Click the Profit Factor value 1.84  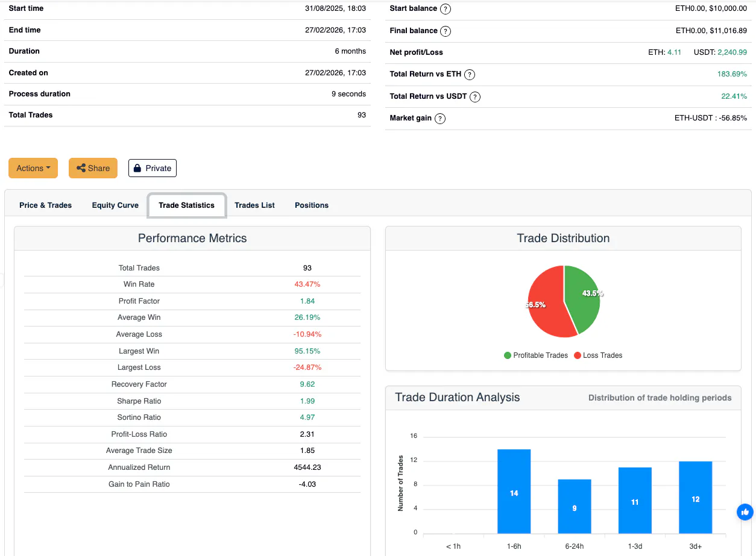tap(307, 301)
